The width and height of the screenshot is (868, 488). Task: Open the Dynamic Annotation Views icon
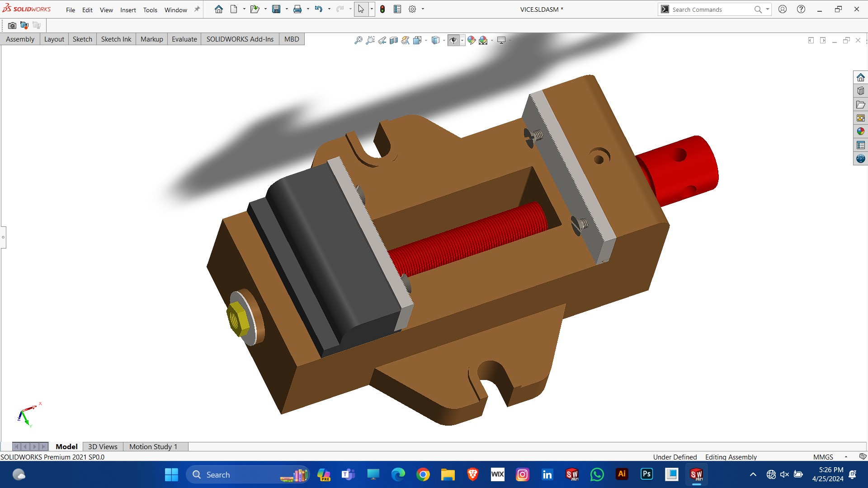tap(406, 40)
